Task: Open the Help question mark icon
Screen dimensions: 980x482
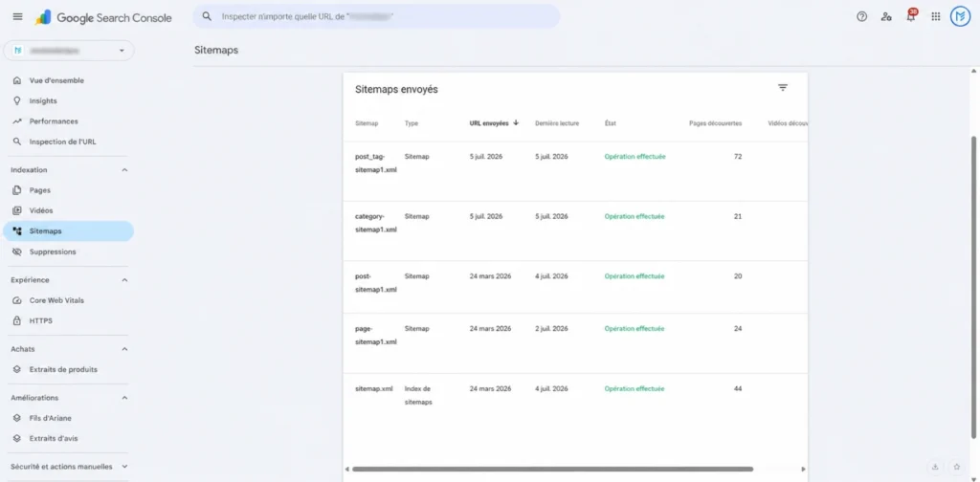Action: pos(862,17)
